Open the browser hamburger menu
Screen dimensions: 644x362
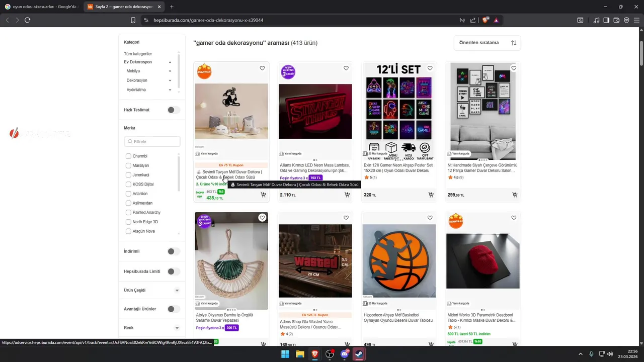tap(636, 20)
